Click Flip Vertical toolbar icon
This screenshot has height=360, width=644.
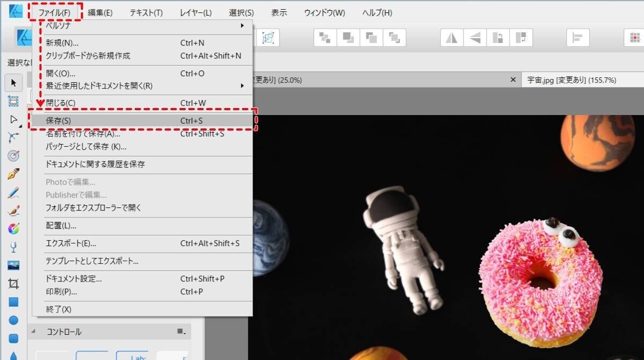coord(475,37)
